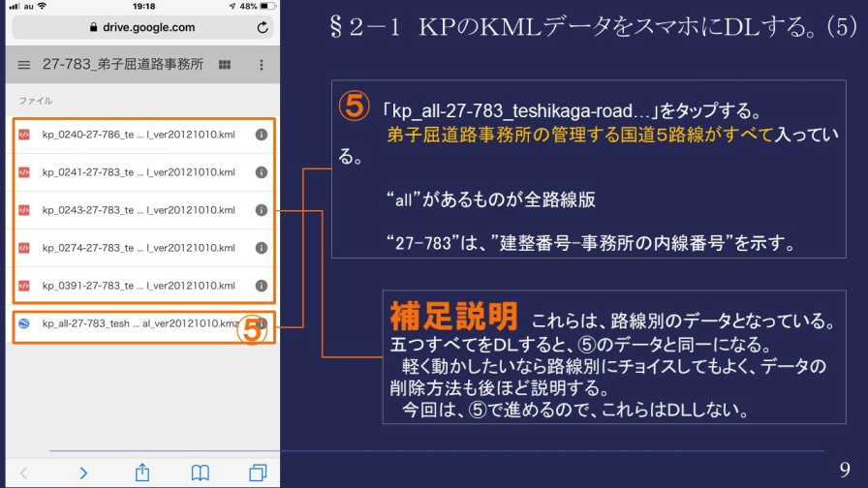Show Safari open tabs
This screenshot has width=868, height=488.
[x=258, y=473]
